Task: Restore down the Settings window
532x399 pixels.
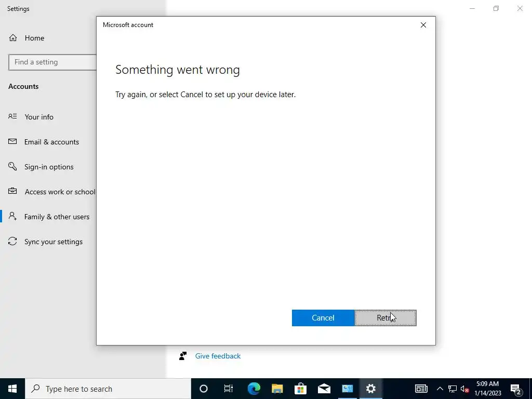Action: [496, 8]
